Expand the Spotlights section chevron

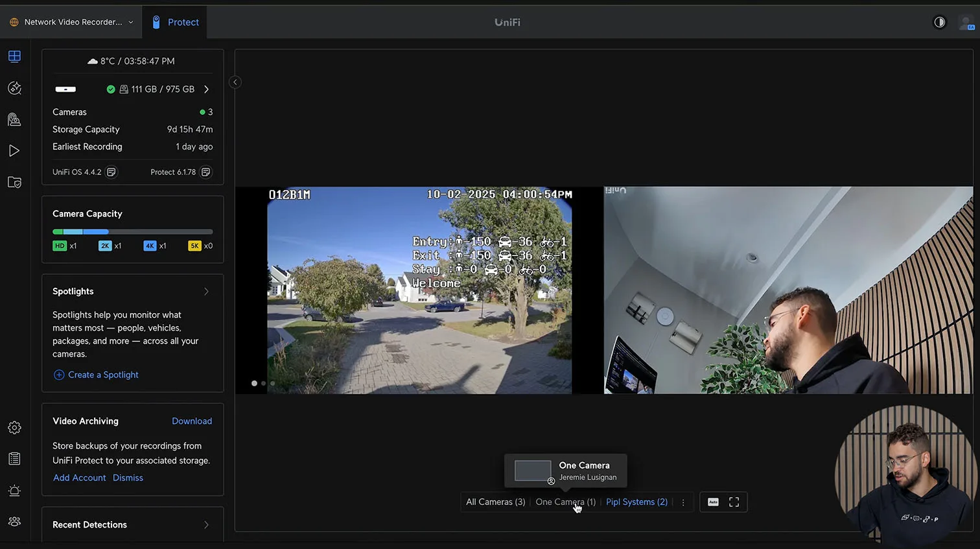pos(206,292)
